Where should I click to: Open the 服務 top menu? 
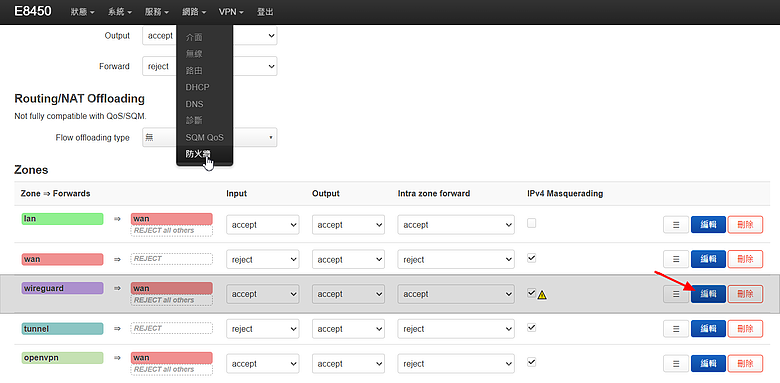coord(157,12)
